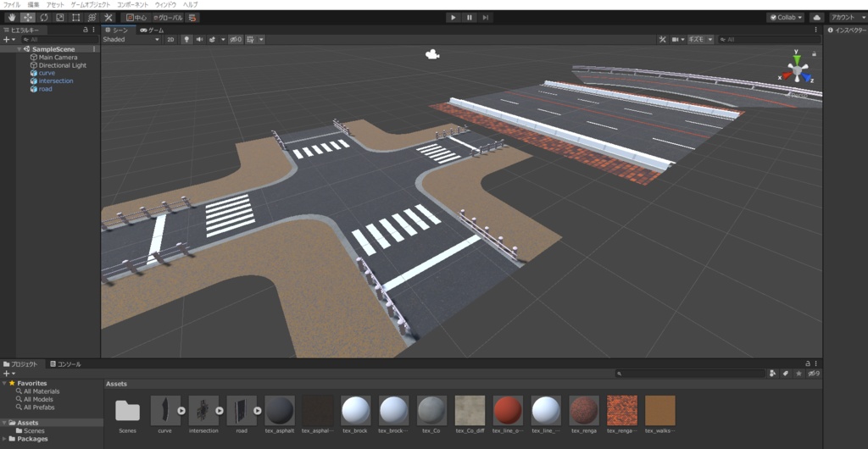
Task: Open grid settings dropdown arrow
Action: 261,40
